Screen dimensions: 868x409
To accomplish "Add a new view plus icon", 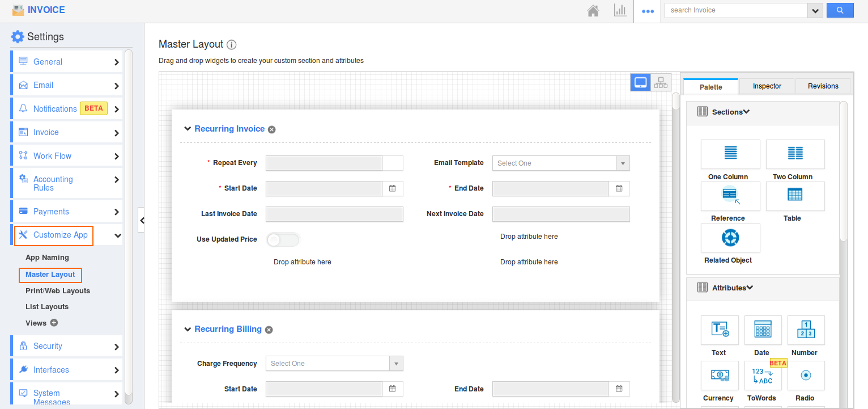I will (x=54, y=323).
